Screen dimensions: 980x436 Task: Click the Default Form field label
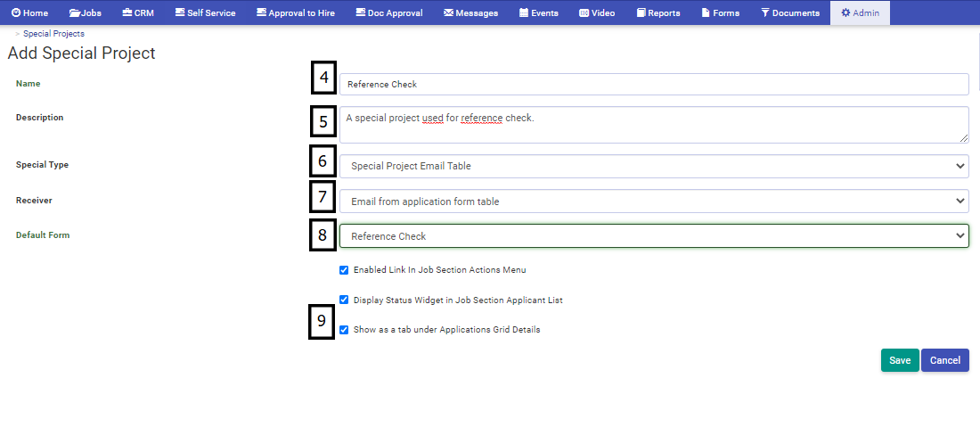(43, 235)
